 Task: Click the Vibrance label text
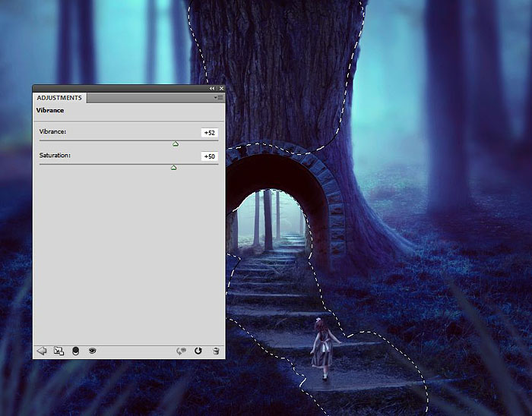click(52, 132)
